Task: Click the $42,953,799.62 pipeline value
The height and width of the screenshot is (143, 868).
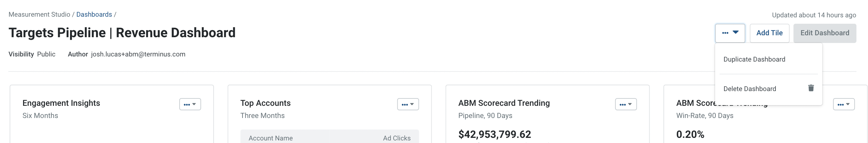Action: pyautogui.click(x=494, y=134)
